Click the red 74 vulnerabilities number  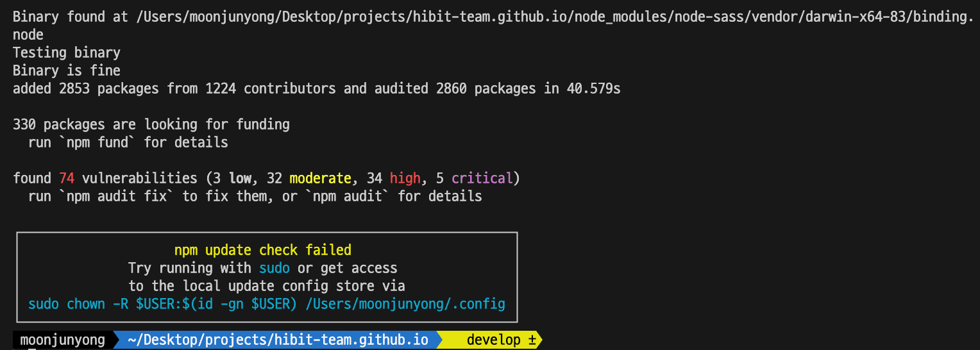point(66,178)
